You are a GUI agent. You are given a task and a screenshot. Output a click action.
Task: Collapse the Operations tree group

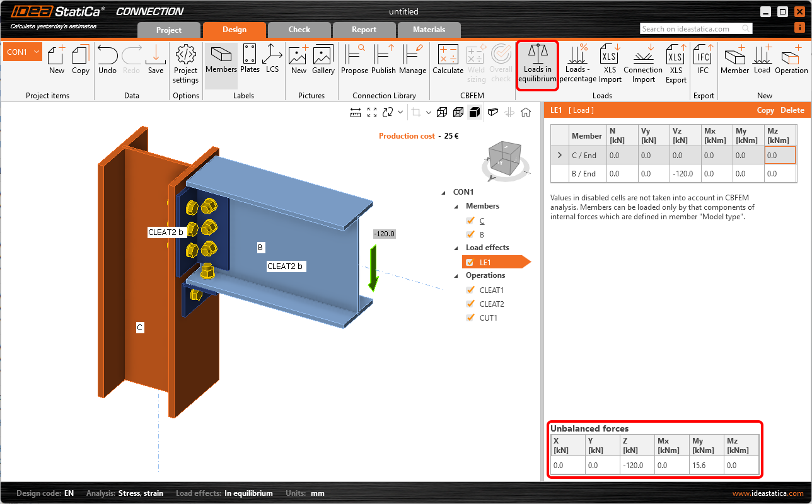tap(456, 276)
